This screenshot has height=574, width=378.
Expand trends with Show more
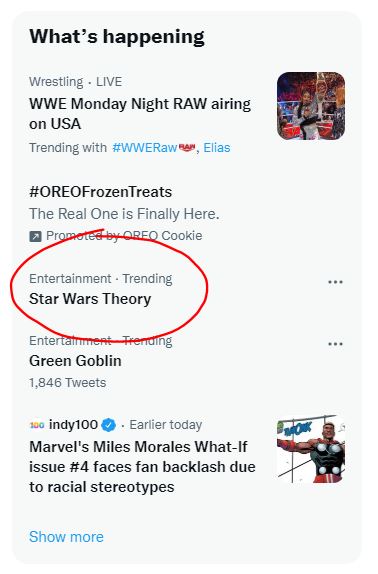tap(66, 537)
